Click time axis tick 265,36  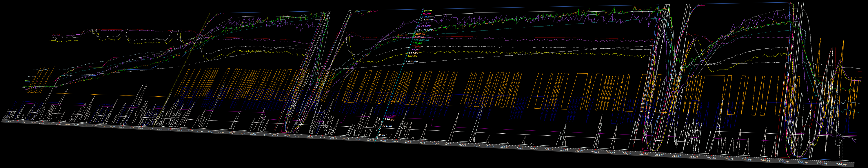pos(694,157)
